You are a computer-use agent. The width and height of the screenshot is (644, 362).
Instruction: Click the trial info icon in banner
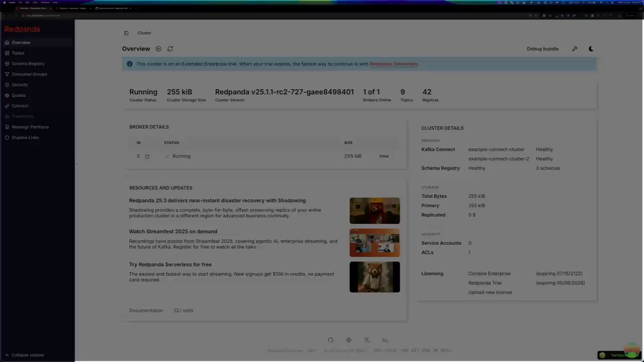(130, 64)
